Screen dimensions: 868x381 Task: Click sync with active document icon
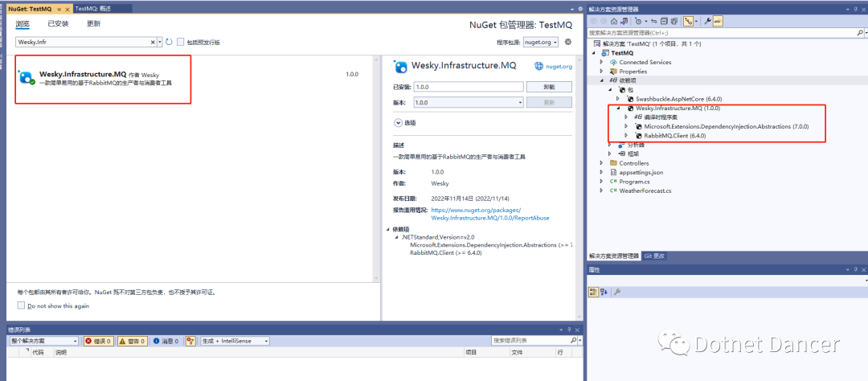(x=653, y=21)
